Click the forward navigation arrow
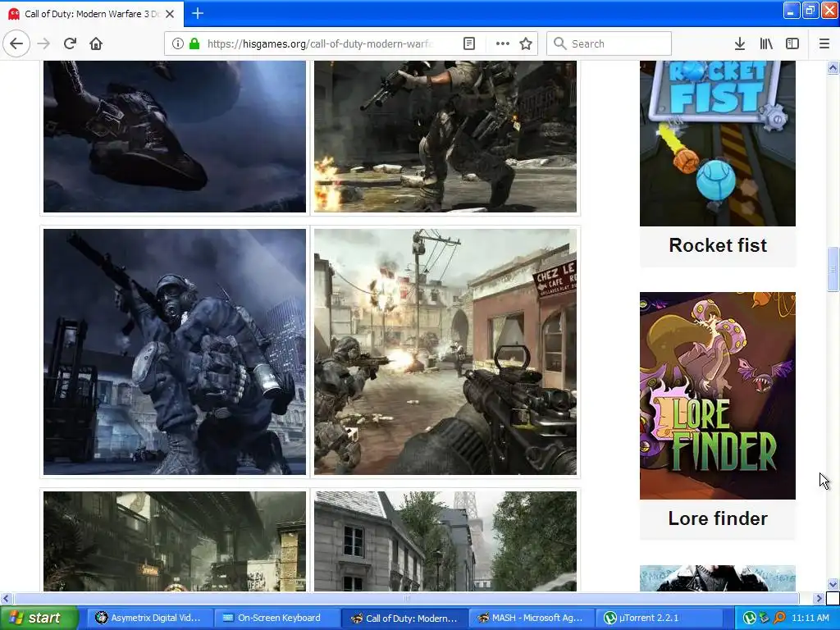The width and height of the screenshot is (840, 630). 44,43
